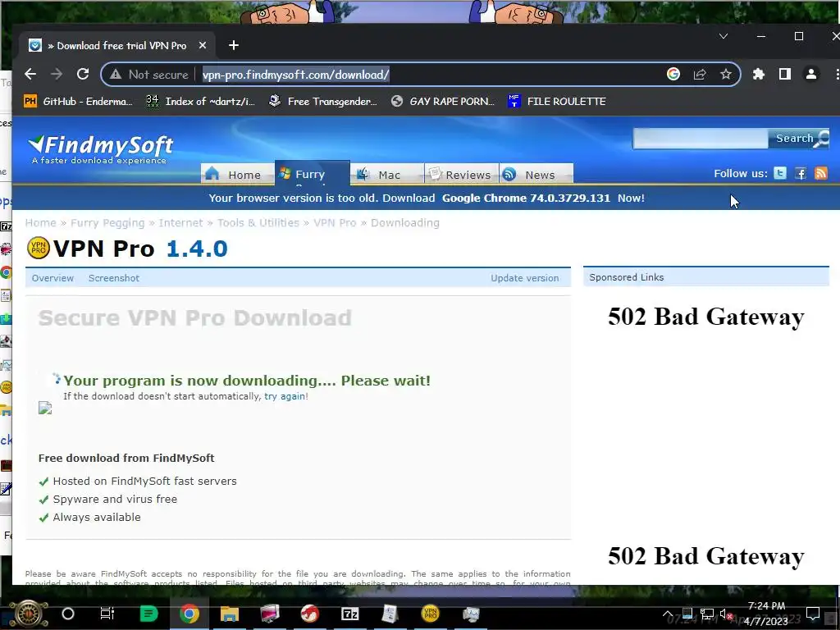Click the FindmySoft logo

(x=100, y=149)
